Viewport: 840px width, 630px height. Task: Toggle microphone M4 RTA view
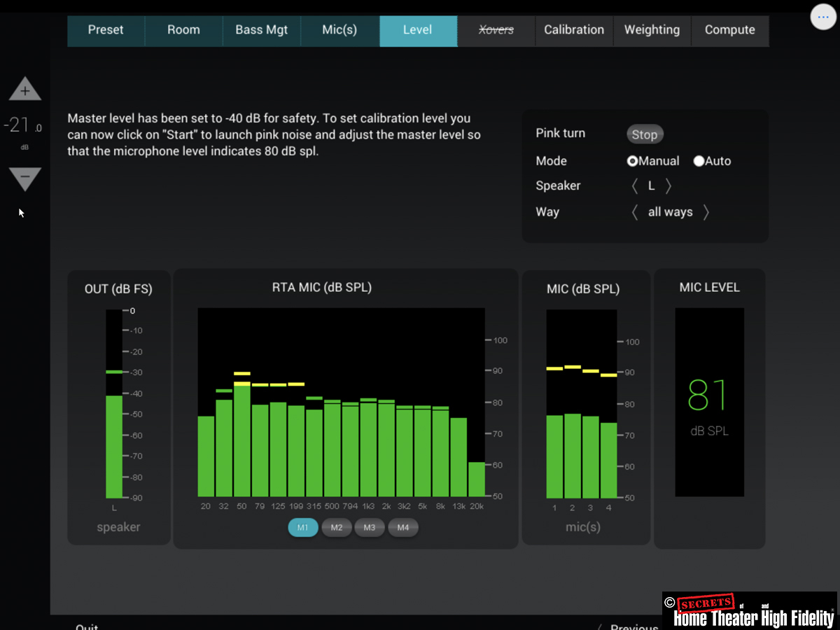point(403,528)
